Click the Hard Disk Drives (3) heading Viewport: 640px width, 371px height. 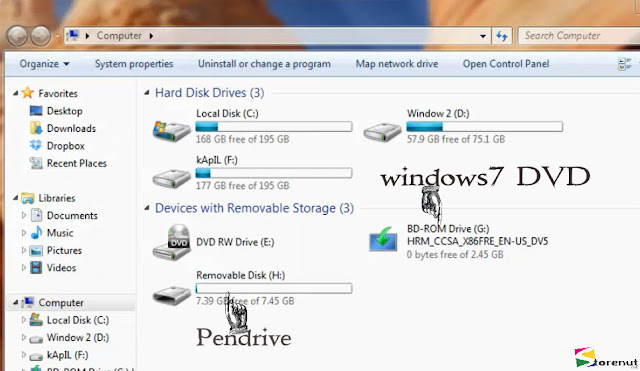pos(209,93)
